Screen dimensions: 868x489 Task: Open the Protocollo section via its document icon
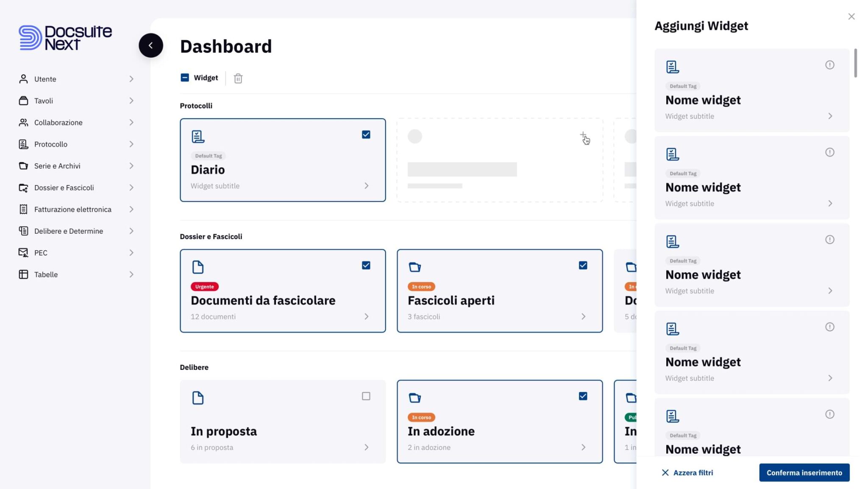pos(23,144)
